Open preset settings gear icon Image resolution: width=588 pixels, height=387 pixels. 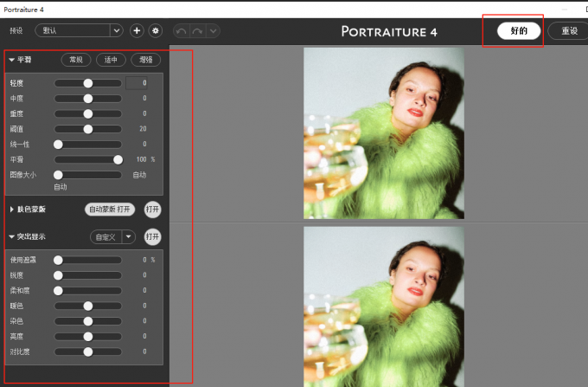click(156, 30)
